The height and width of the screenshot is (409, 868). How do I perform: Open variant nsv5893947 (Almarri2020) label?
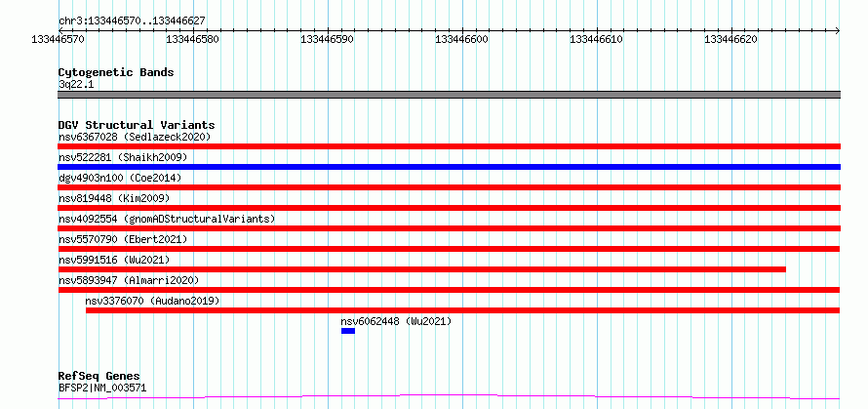click(x=129, y=280)
